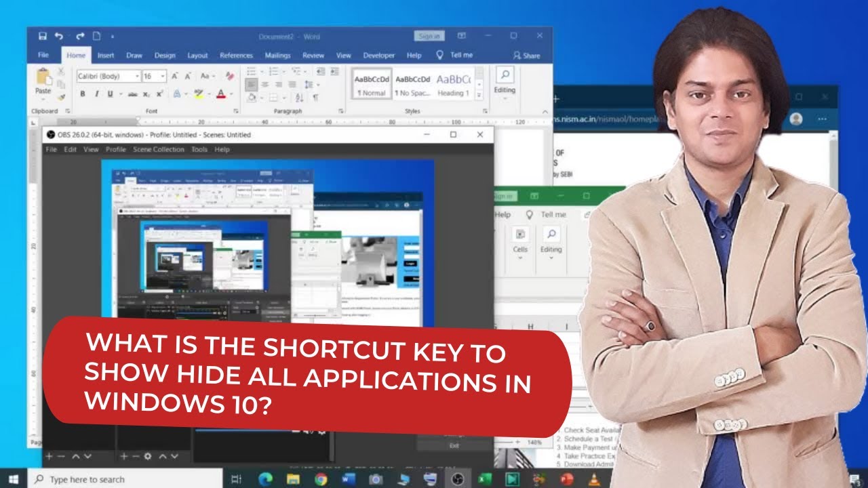
Task: Redo action in Word Quick Access toolbar
Action: [80, 36]
